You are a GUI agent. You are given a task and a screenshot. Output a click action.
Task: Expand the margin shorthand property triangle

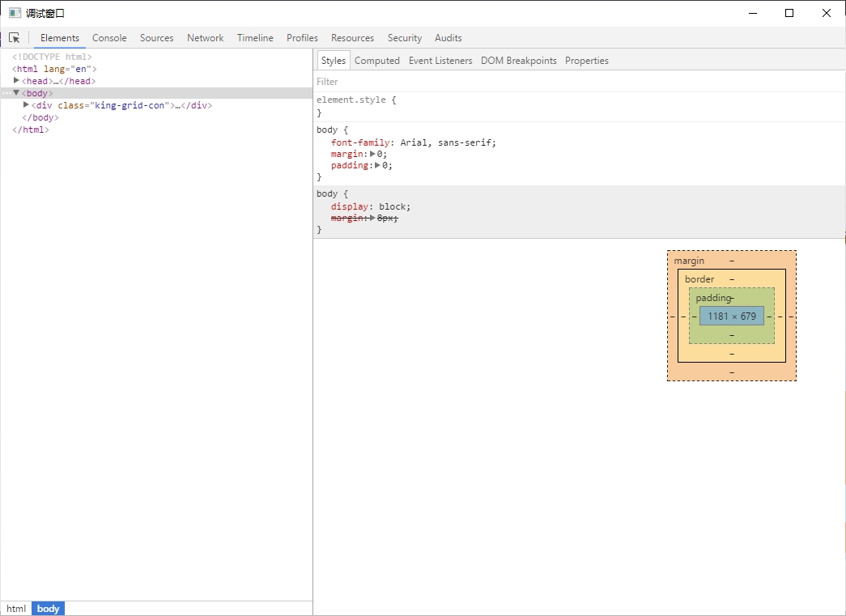tap(372, 154)
